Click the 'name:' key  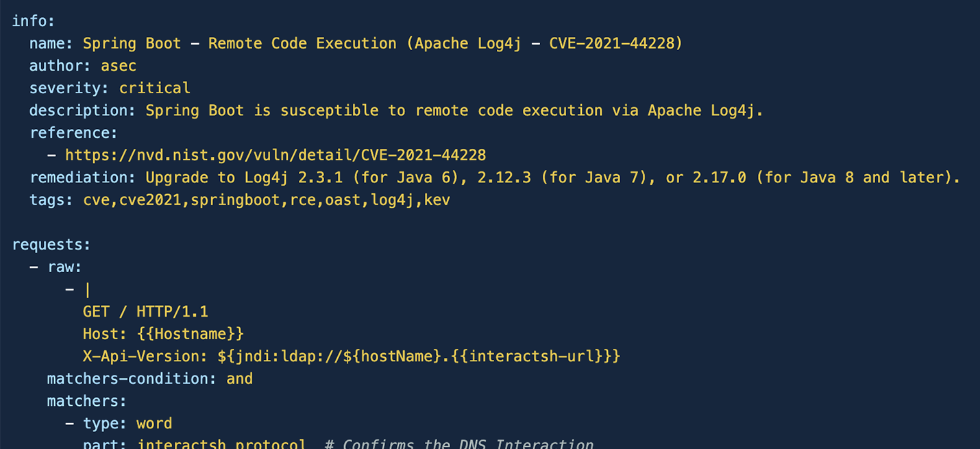[x=51, y=43]
